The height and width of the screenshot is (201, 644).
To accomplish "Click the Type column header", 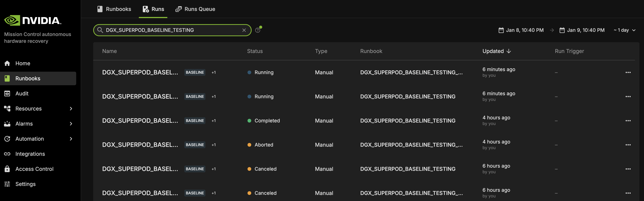I will [x=321, y=51].
